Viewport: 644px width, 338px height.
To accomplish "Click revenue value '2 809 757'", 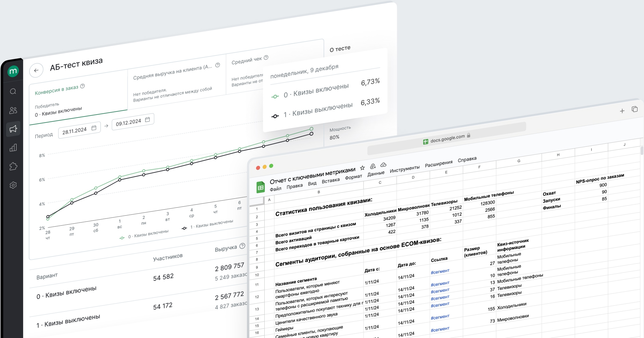I will 229,267.
